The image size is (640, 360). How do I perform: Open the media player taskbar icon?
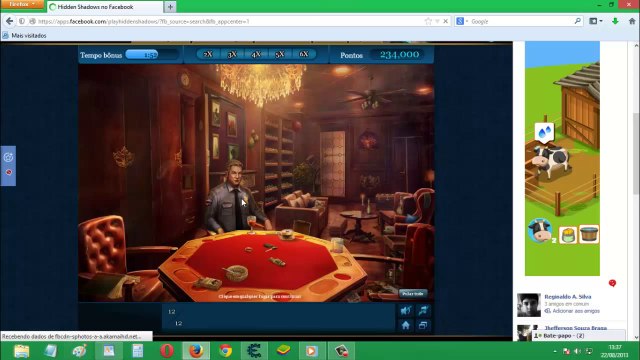tap(311, 351)
